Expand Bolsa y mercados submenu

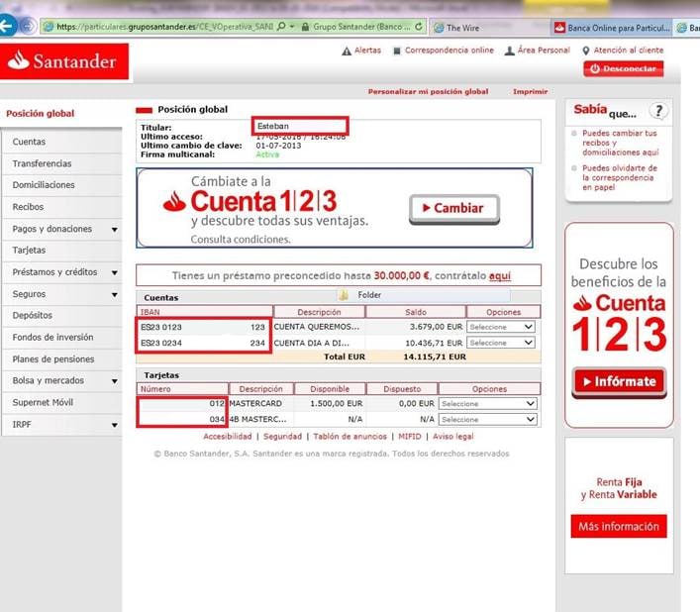(115, 381)
